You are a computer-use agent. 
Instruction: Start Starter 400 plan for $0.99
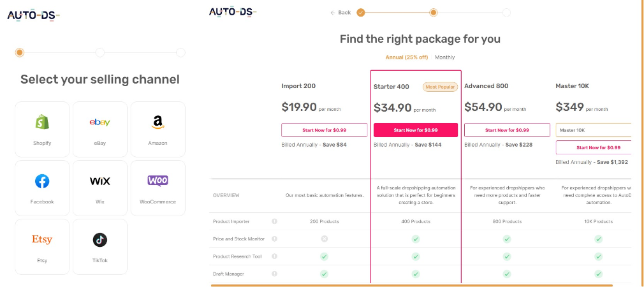(x=415, y=130)
